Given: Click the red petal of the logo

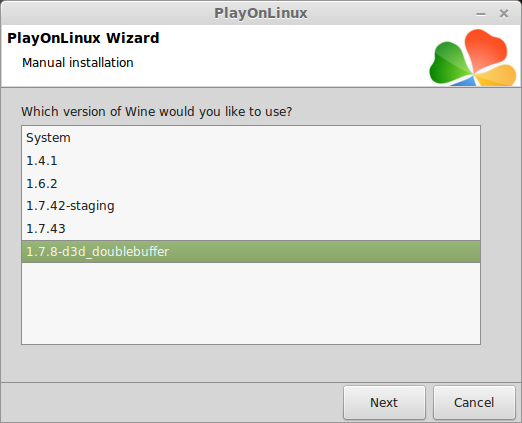Looking at the screenshot, I should click(x=485, y=48).
